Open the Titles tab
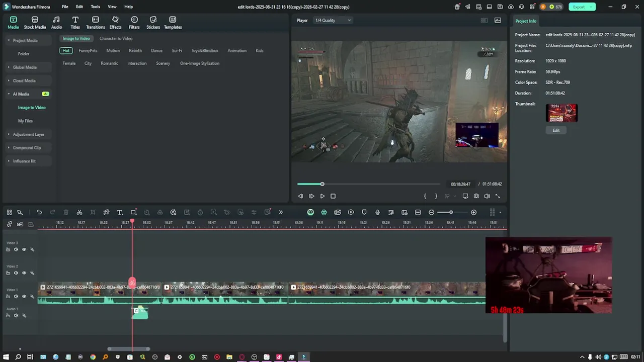 point(75,23)
